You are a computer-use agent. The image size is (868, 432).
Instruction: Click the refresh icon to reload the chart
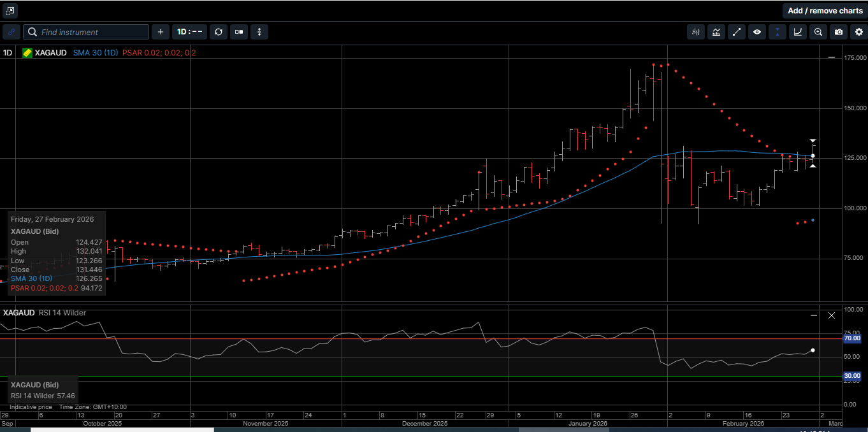coord(219,32)
